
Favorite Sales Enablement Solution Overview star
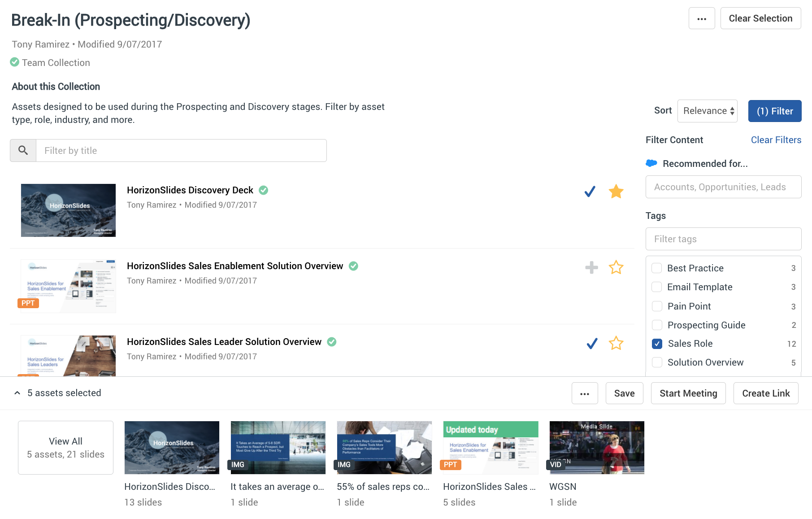coord(616,267)
